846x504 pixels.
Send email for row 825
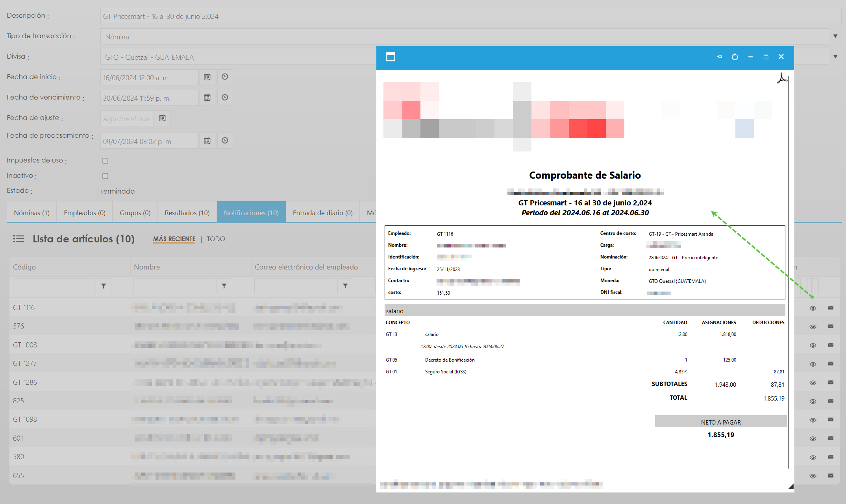831,401
